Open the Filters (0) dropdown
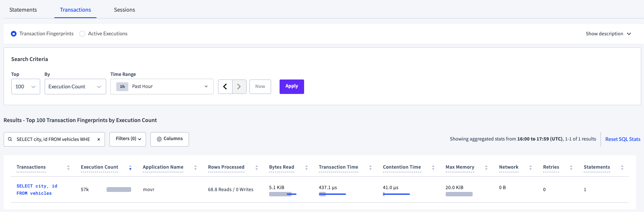 point(128,139)
